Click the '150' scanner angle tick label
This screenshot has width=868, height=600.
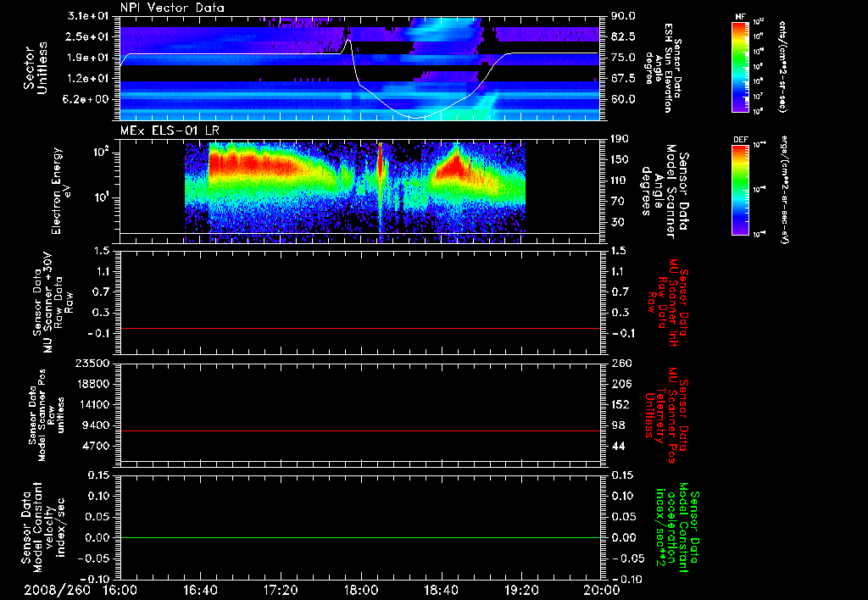click(x=620, y=160)
